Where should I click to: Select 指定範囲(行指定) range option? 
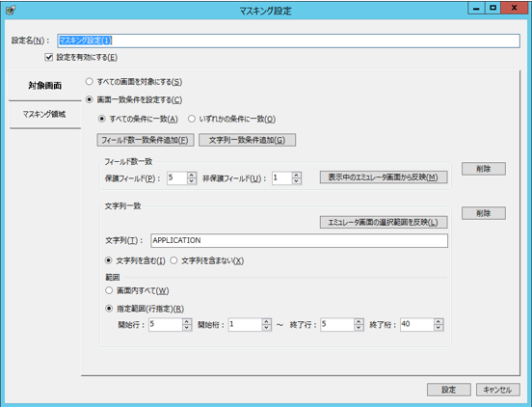pos(109,309)
